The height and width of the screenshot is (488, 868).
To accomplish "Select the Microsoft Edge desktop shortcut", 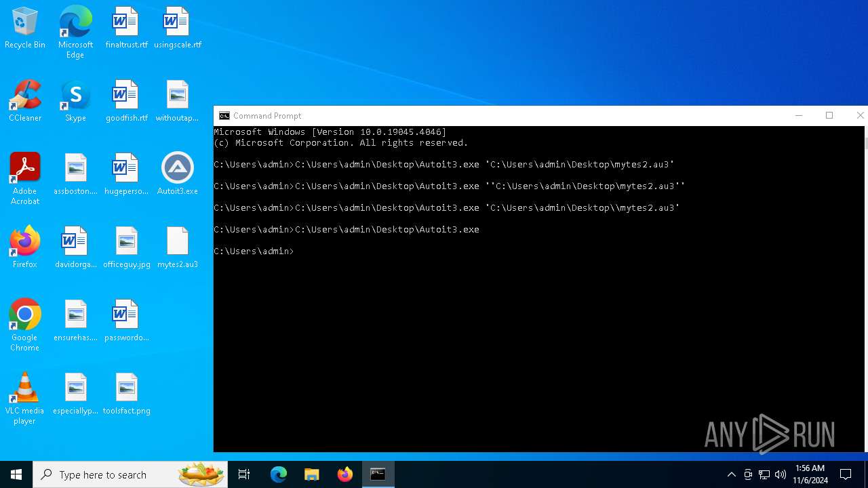I will point(75,33).
